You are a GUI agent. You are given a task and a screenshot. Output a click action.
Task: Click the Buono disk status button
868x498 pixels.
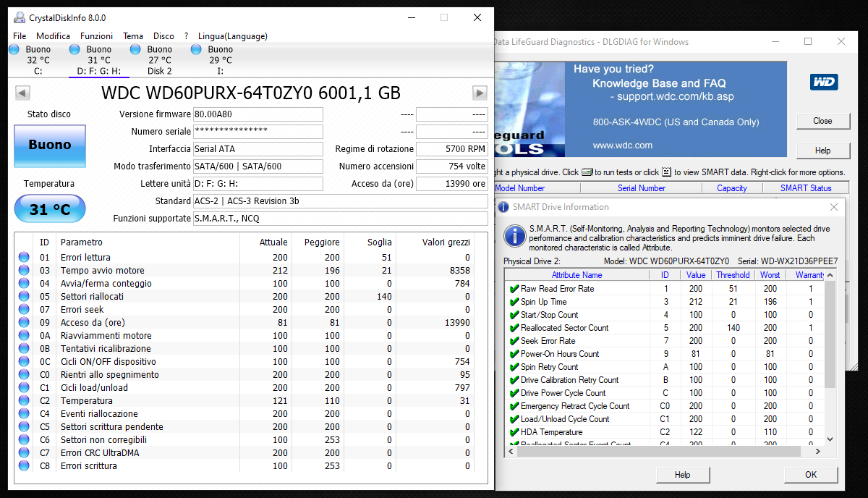point(50,145)
